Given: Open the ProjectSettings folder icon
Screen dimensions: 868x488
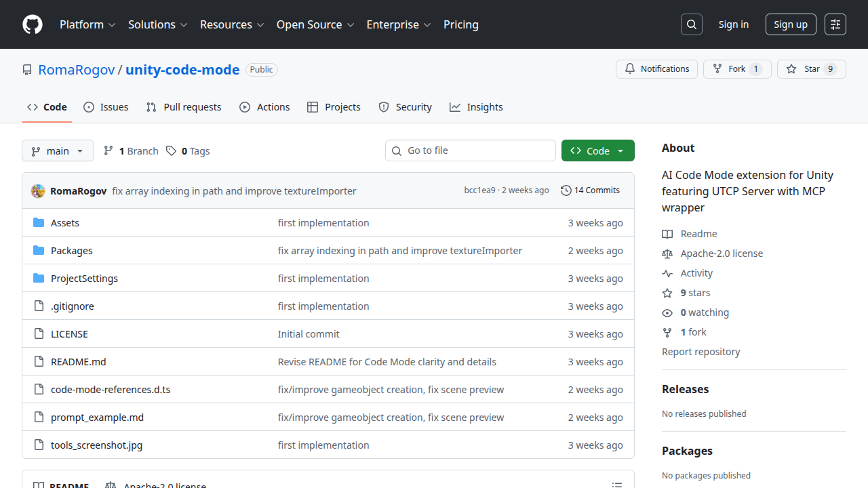Looking at the screenshot, I should click(39, 279).
